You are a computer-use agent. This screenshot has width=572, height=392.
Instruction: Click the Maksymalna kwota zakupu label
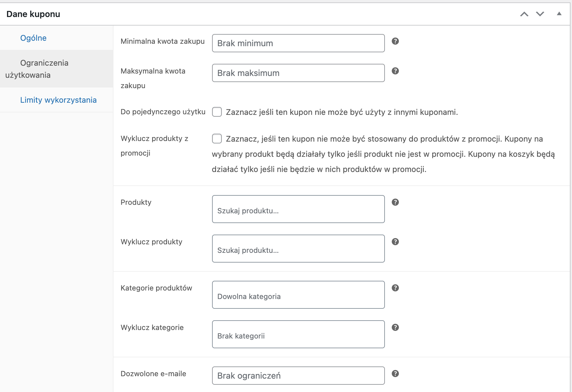point(153,78)
